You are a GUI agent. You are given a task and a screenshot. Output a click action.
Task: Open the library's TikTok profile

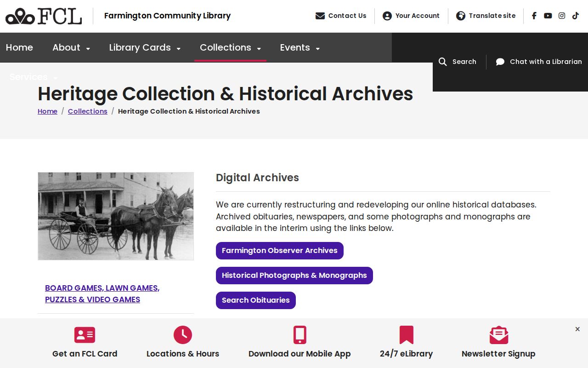tap(576, 16)
